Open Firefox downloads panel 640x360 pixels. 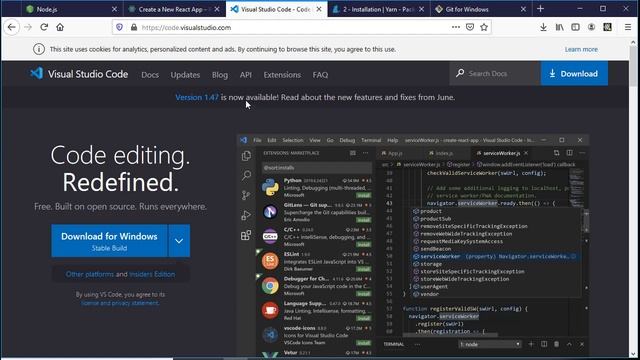(543, 27)
